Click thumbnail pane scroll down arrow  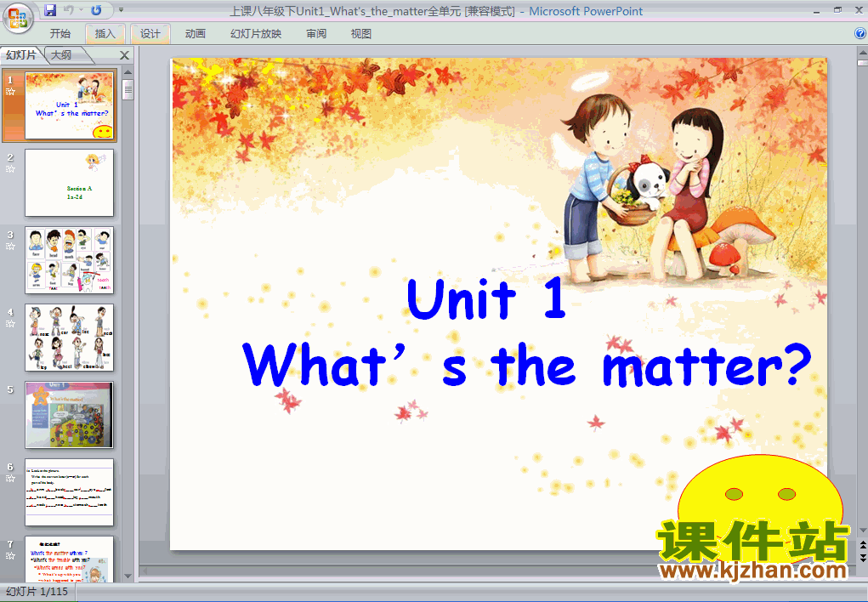pyautogui.click(x=128, y=576)
